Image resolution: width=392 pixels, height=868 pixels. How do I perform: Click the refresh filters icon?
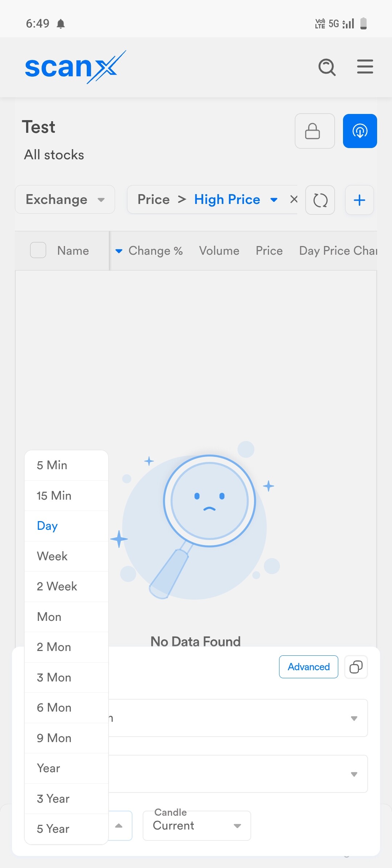click(320, 200)
